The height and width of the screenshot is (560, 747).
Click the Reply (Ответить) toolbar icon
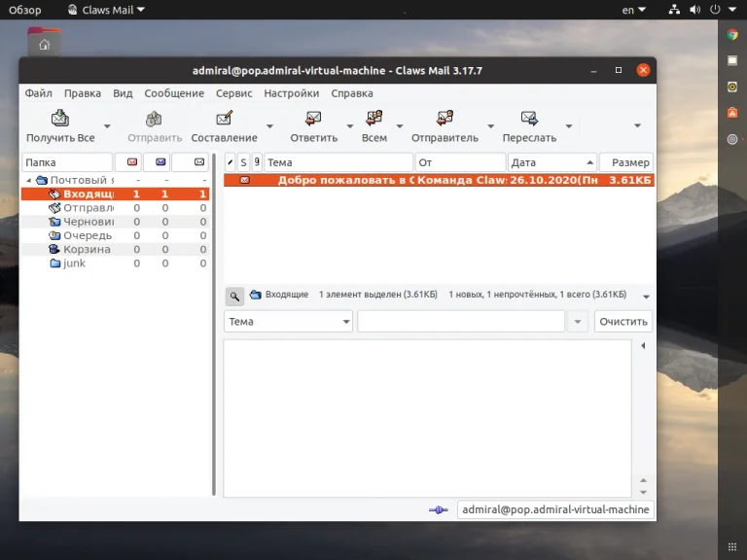point(313,118)
